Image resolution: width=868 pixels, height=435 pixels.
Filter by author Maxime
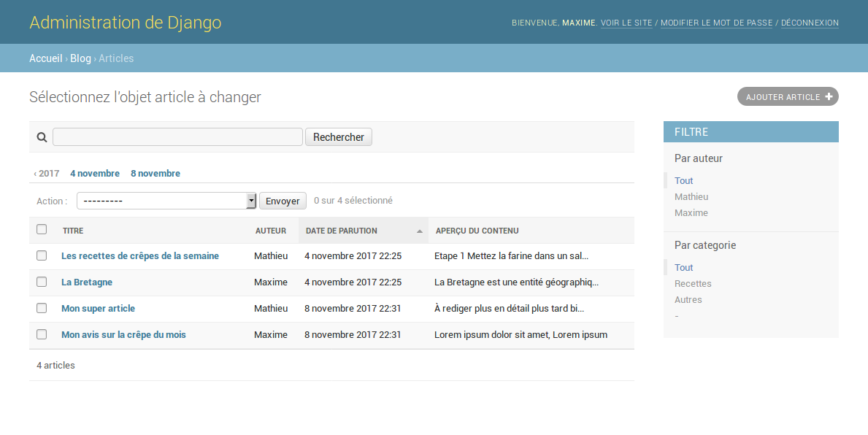(691, 212)
